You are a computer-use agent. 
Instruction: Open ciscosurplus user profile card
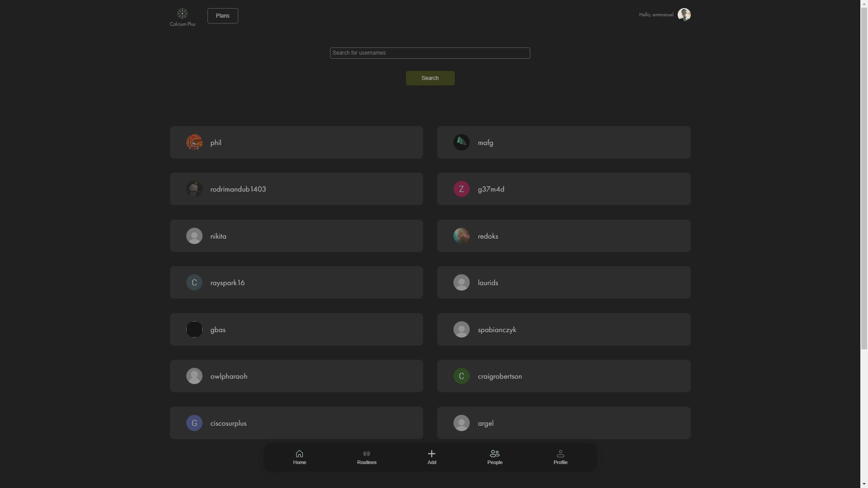296,423
